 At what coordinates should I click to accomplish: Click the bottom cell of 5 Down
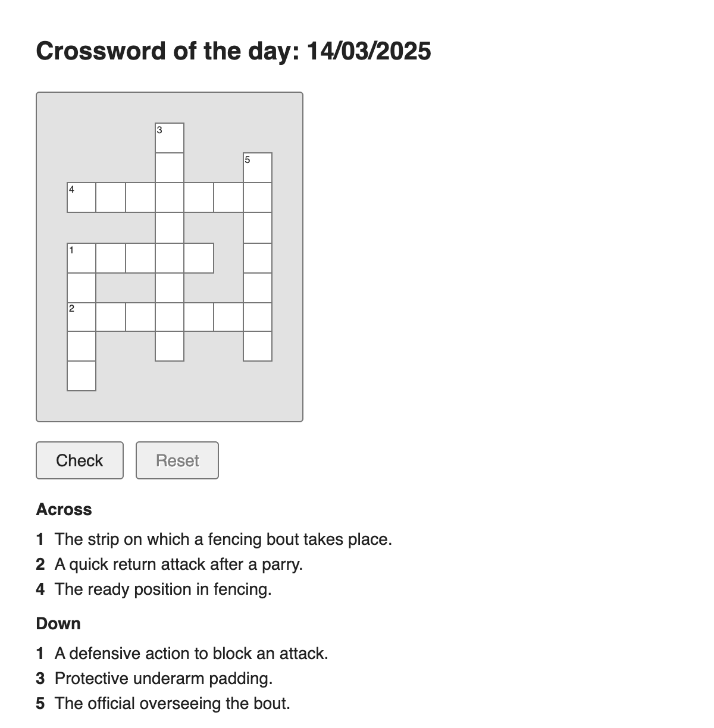tap(258, 346)
